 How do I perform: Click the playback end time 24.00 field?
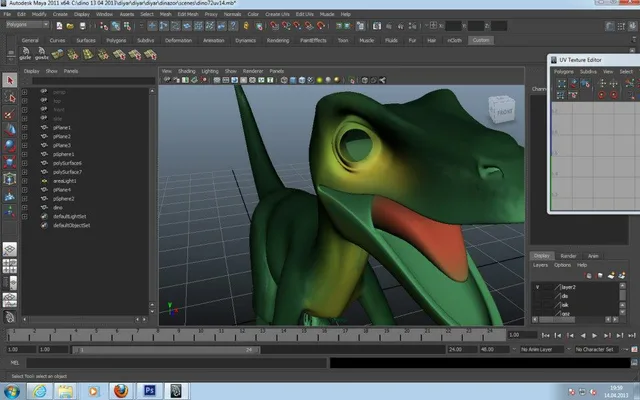[462, 350]
